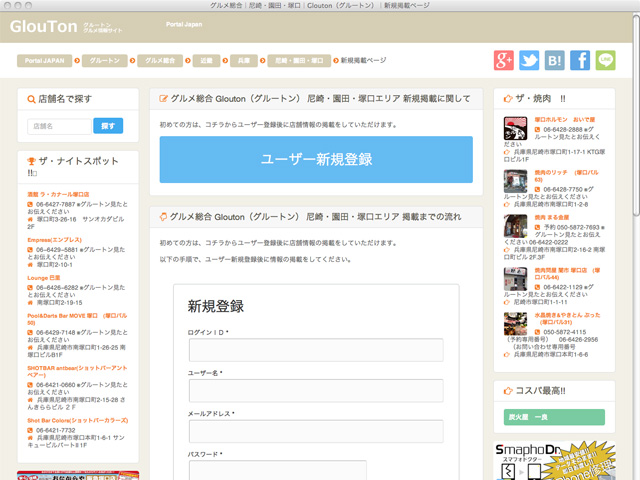The width and height of the screenshot is (640, 480).
Task: Click phone icon next to 06-6421-7732
Action: tap(30, 430)
